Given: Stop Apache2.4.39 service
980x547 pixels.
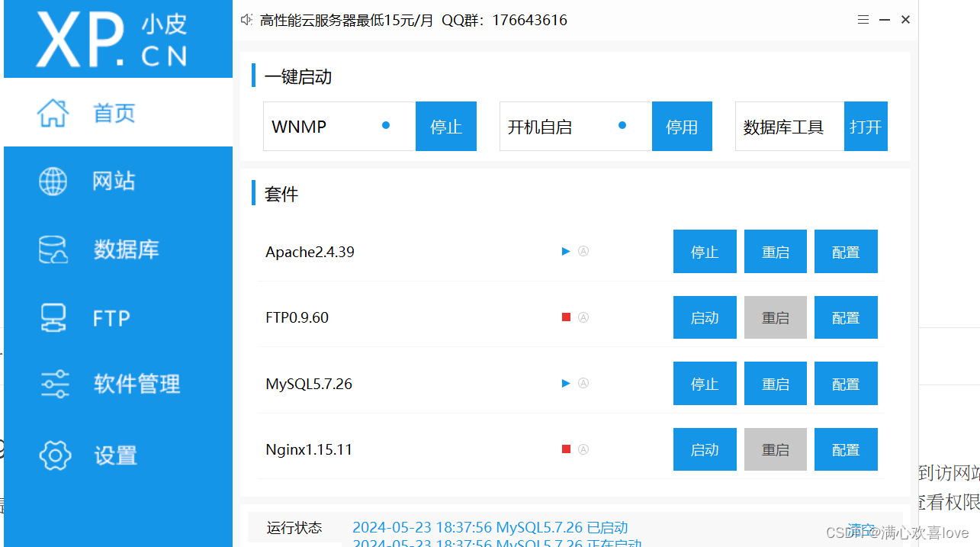Looking at the screenshot, I should [705, 252].
